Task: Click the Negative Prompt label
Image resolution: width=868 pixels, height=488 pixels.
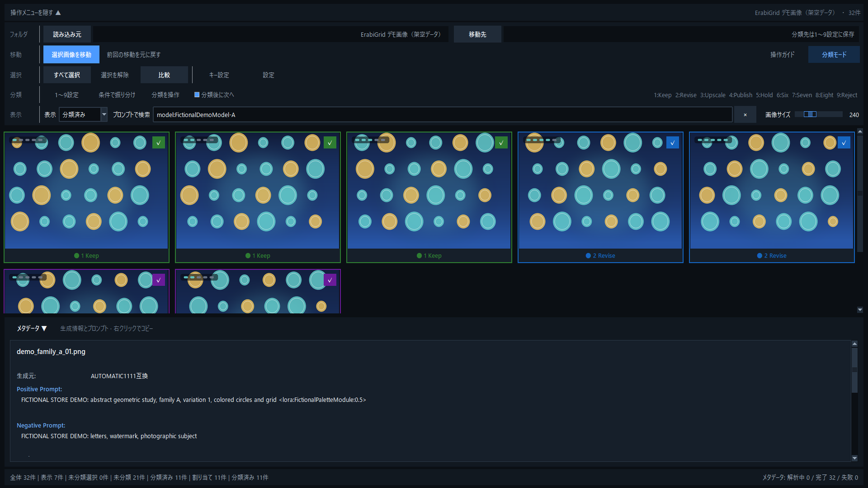Action: point(41,425)
